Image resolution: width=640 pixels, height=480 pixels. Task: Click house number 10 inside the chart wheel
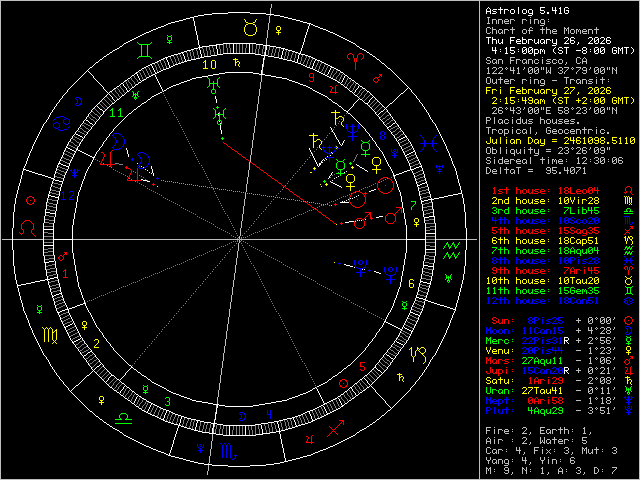tap(209, 64)
